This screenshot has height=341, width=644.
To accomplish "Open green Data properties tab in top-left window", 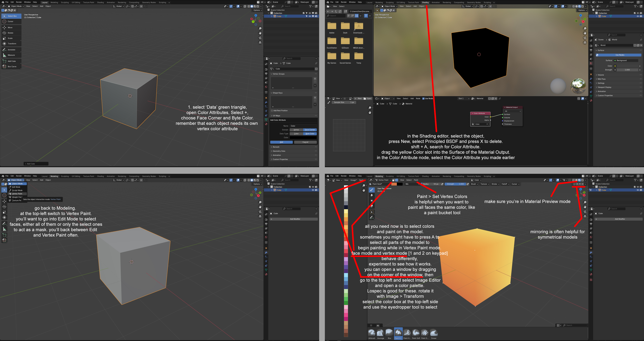I will pyautogui.click(x=266, y=120).
